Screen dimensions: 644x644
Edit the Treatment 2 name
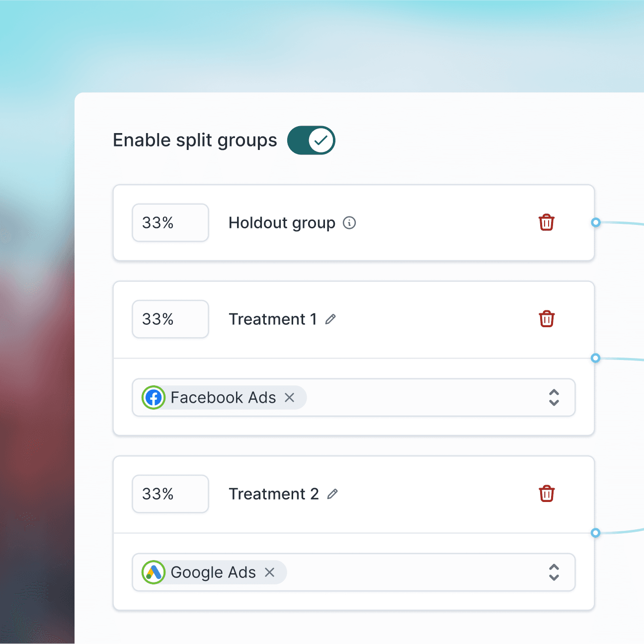pyautogui.click(x=333, y=494)
